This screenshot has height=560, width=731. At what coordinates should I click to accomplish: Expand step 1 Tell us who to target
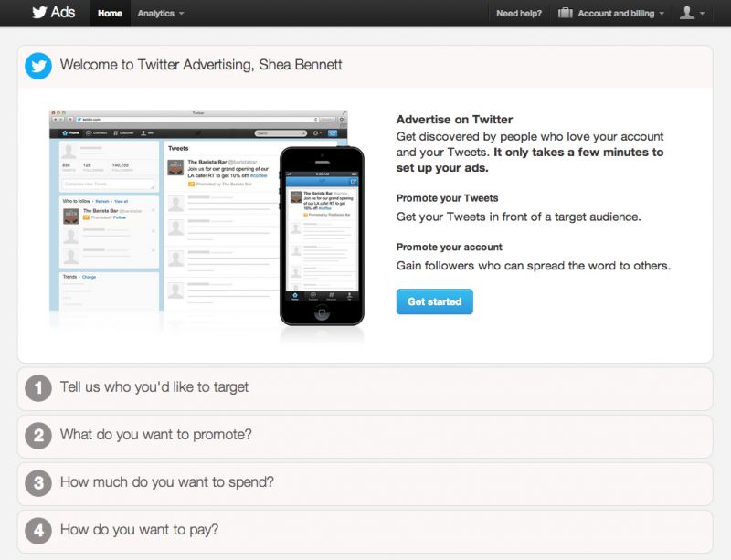click(365, 388)
